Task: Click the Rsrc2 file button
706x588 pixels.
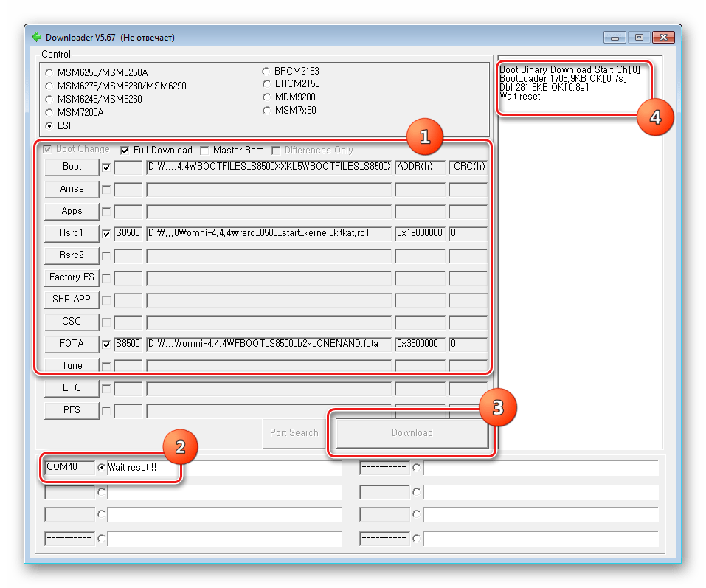Action: pyautogui.click(x=72, y=255)
